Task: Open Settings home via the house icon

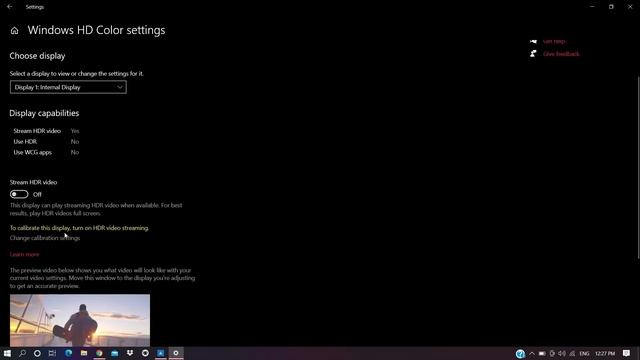Action: click(x=15, y=31)
